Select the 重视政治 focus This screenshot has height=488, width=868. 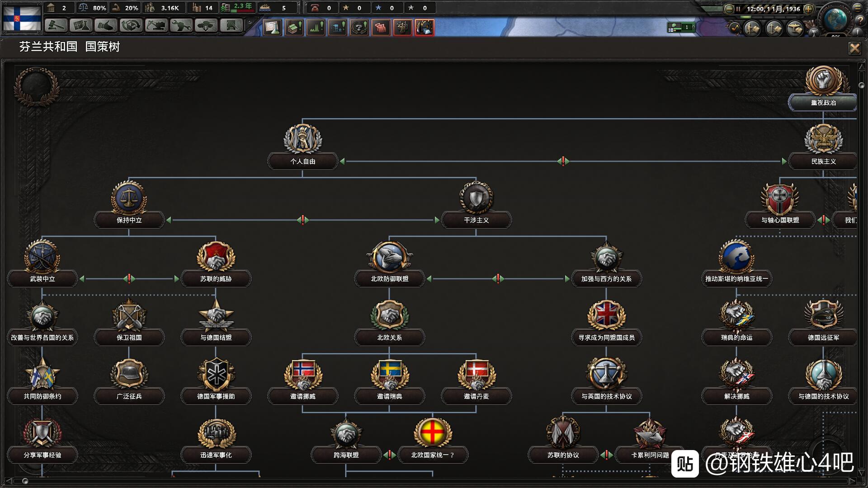tap(823, 103)
